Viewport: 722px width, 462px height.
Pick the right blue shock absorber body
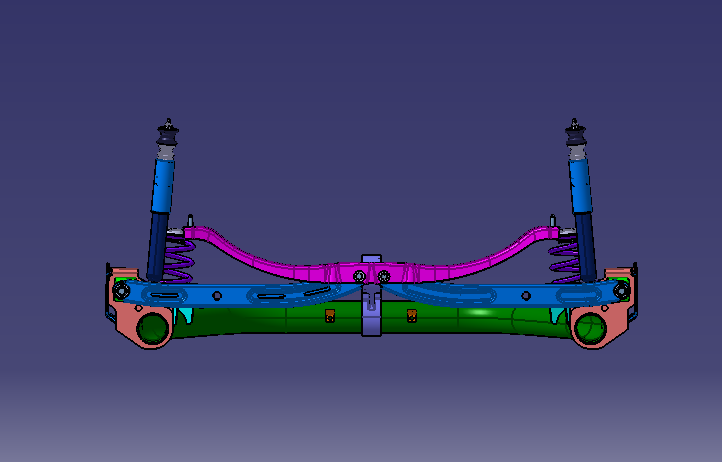pos(580,185)
